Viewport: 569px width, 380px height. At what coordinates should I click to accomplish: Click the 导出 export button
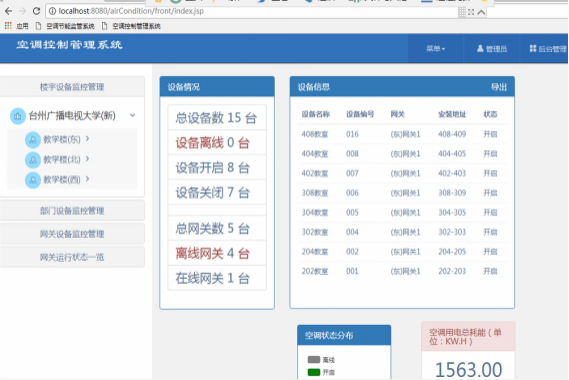tap(499, 87)
